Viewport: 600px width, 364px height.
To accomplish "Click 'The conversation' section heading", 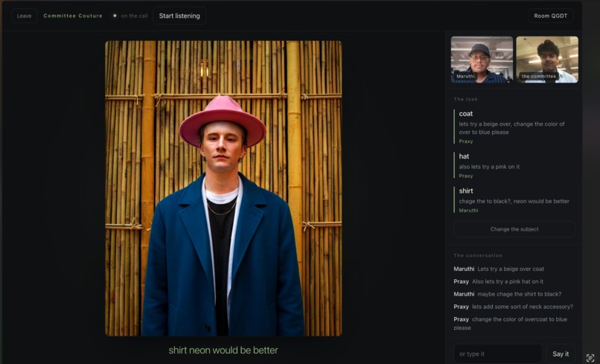I will (x=478, y=255).
